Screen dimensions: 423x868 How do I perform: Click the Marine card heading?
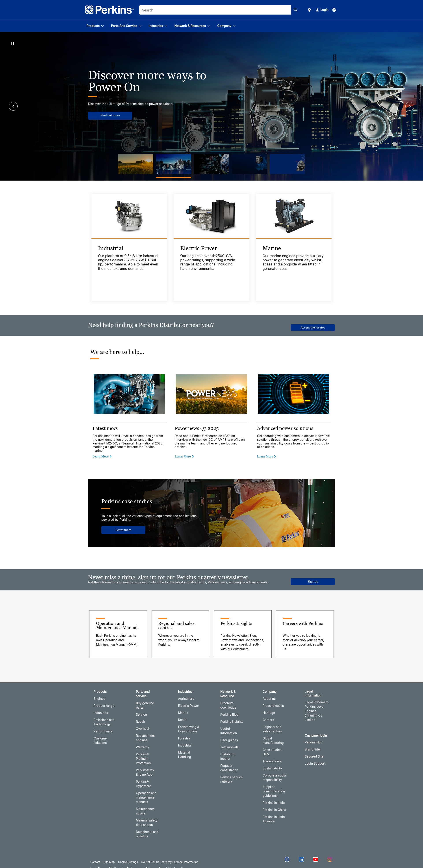tap(271, 248)
